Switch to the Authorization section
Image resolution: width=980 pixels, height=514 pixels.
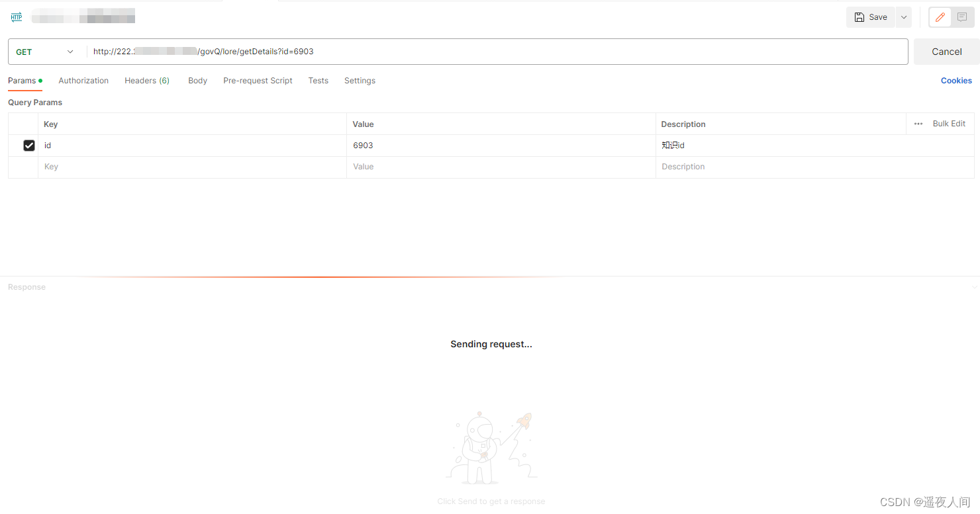pyautogui.click(x=83, y=80)
